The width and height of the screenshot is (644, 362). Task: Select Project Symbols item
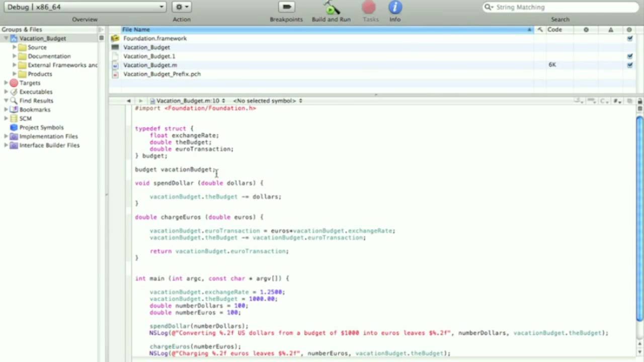41,128
